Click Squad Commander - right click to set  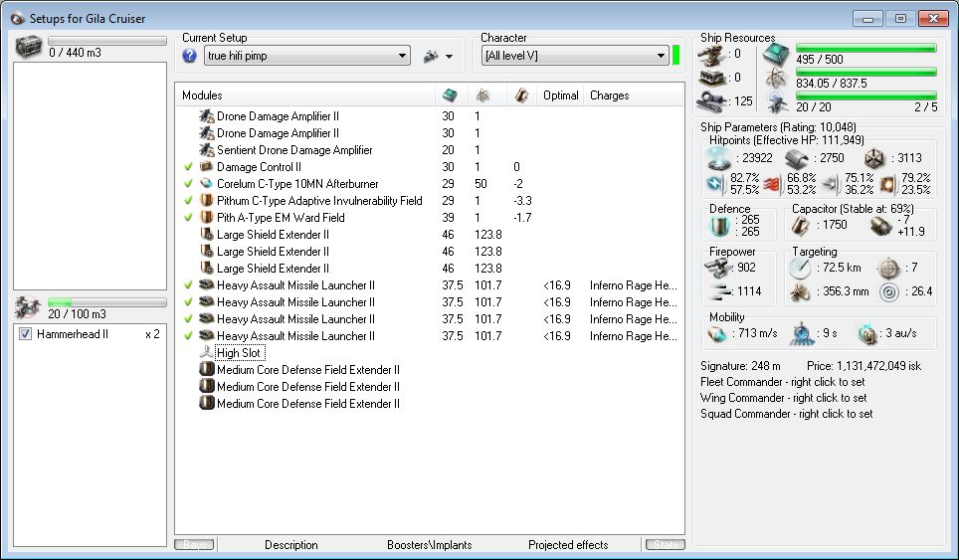[787, 414]
